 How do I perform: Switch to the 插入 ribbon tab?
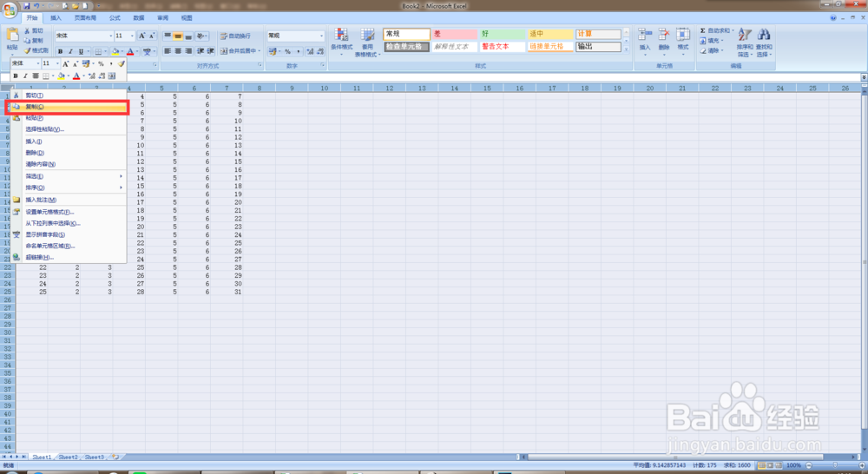(56, 17)
